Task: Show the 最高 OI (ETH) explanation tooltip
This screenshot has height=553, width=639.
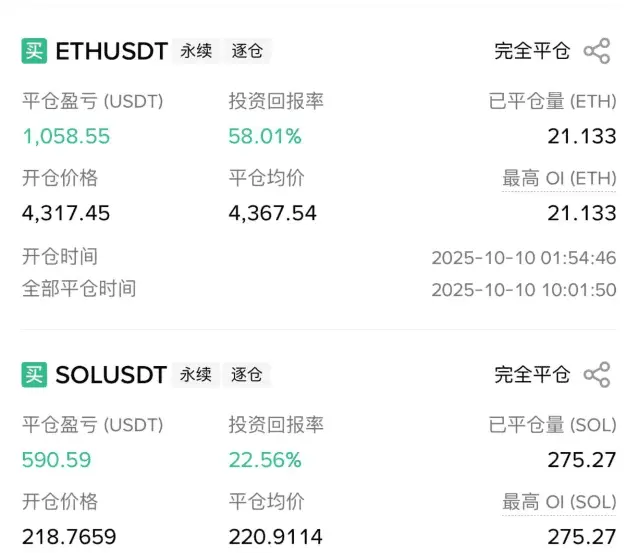Action: click(x=559, y=179)
